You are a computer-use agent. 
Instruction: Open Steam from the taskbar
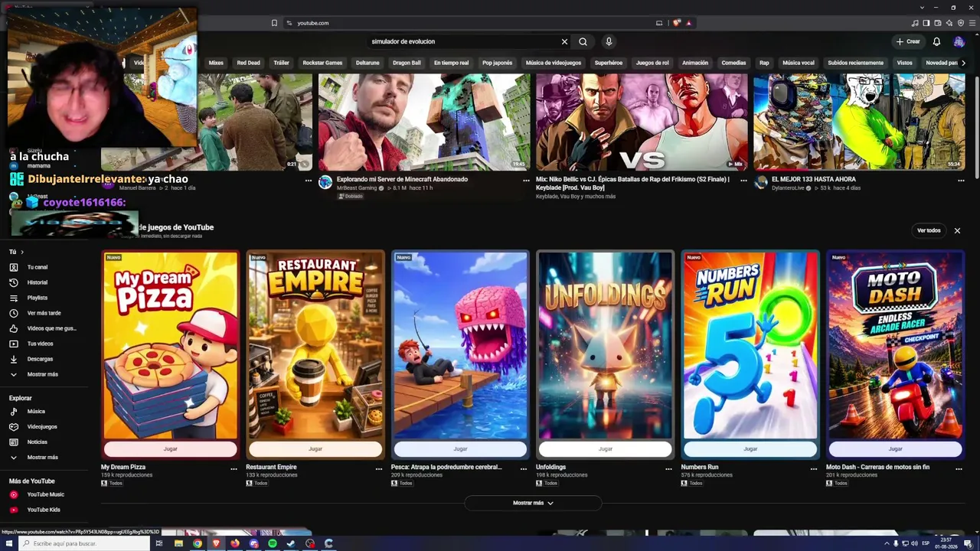[x=291, y=543]
